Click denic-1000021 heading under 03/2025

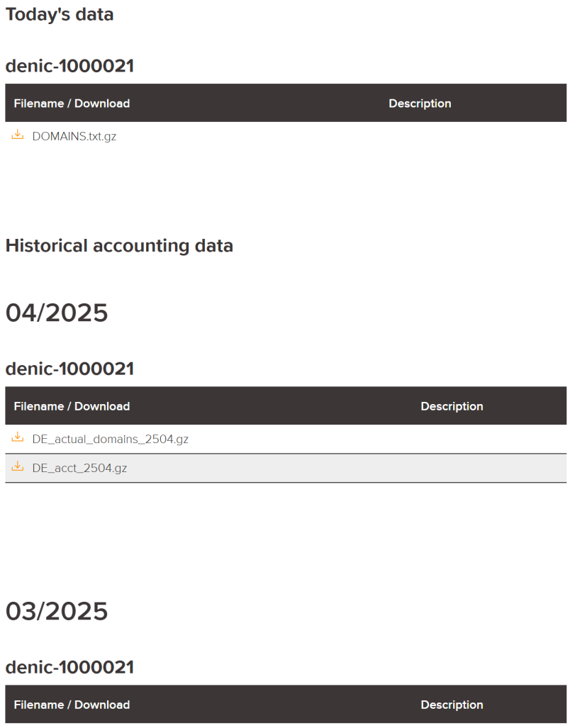point(69,667)
